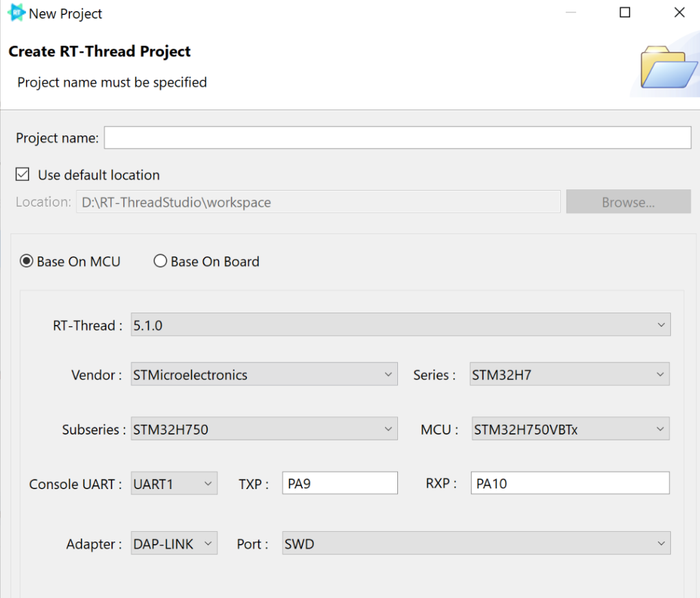Open the Adapter DAP-LINK dropdown
This screenshot has width=700, height=598.
(x=174, y=544)
